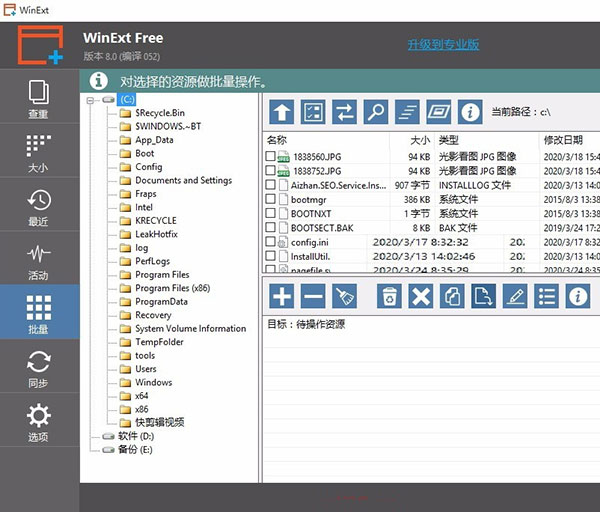Select the x64 folder in tree
Image resolution: width=600 pixels, height=512 pixels.
142,396
